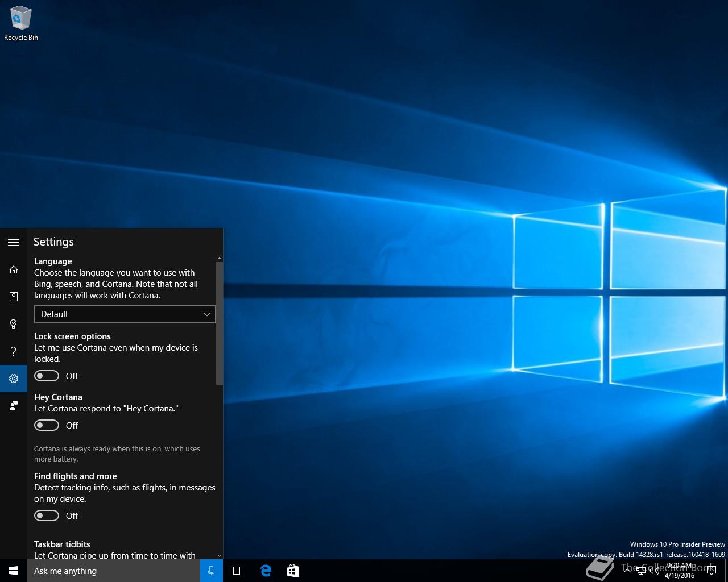Go to Cortana Home
This screenshot has height=582, width=728.
14,269
